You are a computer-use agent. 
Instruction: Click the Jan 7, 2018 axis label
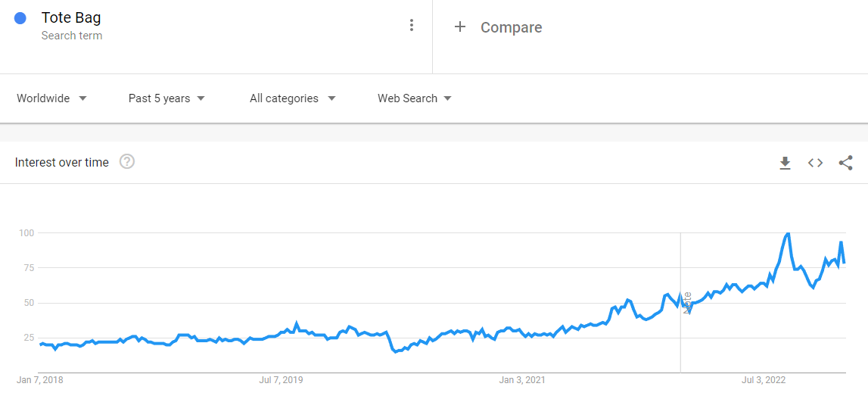point(40,379)
